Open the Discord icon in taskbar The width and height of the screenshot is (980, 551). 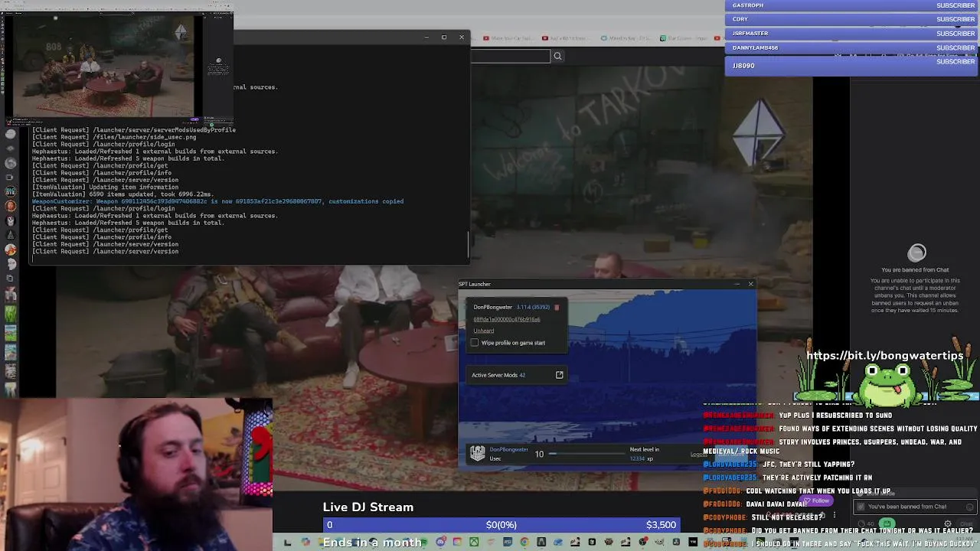tap(440, 543)
